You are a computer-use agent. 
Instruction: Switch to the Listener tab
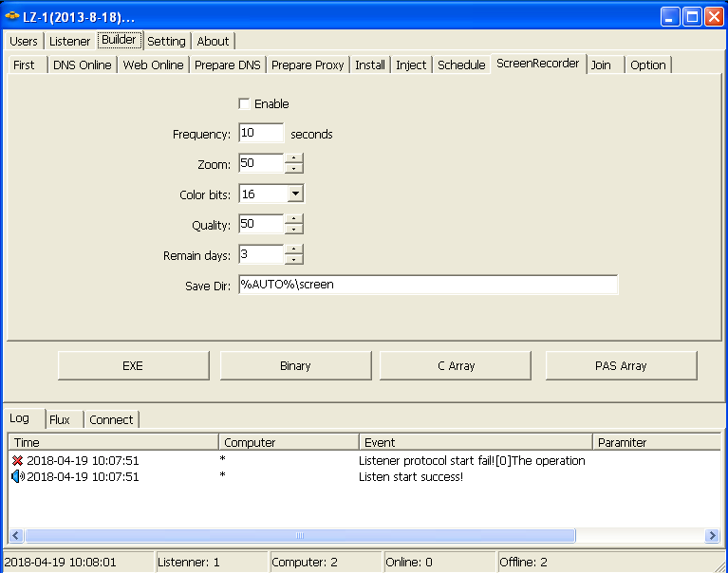point(69,41)
